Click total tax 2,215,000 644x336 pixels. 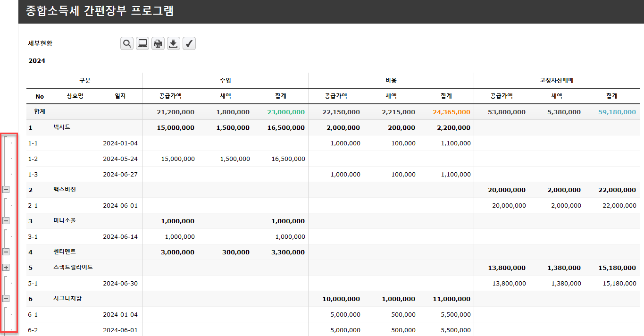click(399, 112)
